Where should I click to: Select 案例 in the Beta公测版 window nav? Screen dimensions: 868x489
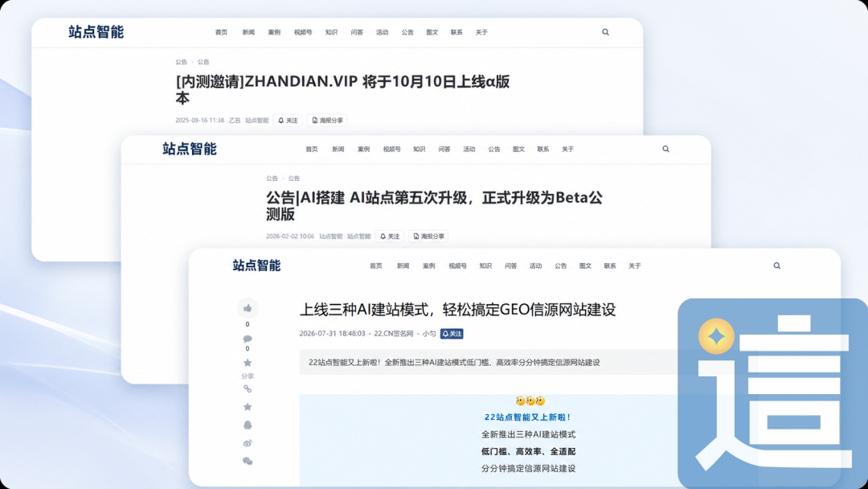[x=364, y=149]
